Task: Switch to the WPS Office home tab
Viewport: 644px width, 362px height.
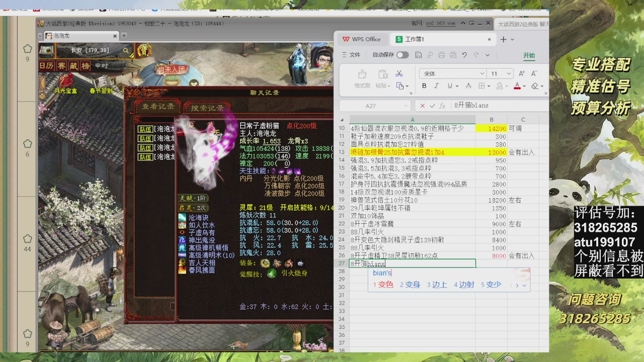Action: click(362, 39)
